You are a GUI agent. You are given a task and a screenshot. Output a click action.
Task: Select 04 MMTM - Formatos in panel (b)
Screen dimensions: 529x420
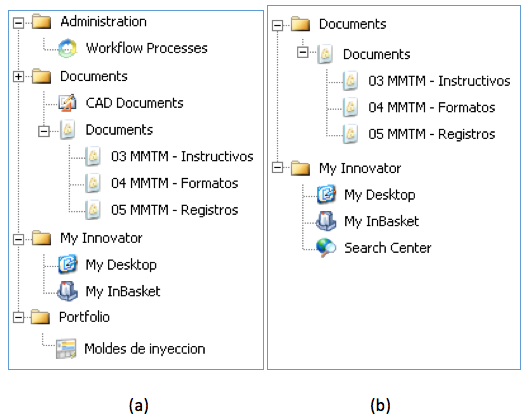tap(432, 107)
